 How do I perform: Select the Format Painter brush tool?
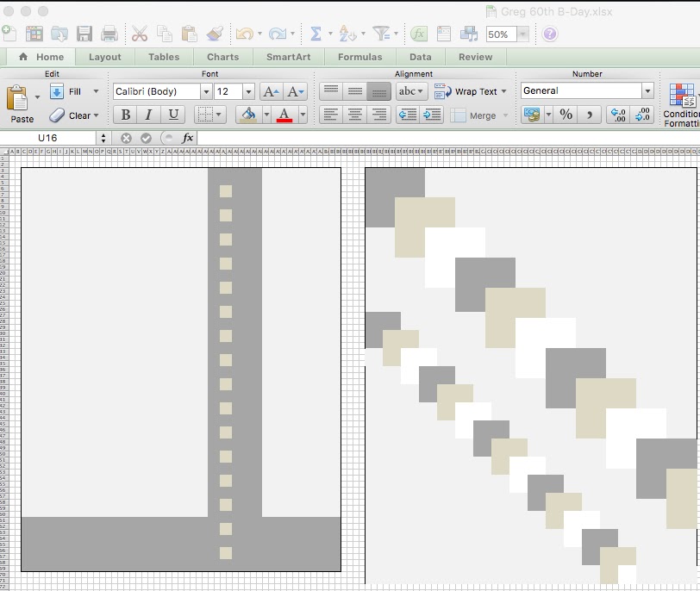(x=214, y=34)
